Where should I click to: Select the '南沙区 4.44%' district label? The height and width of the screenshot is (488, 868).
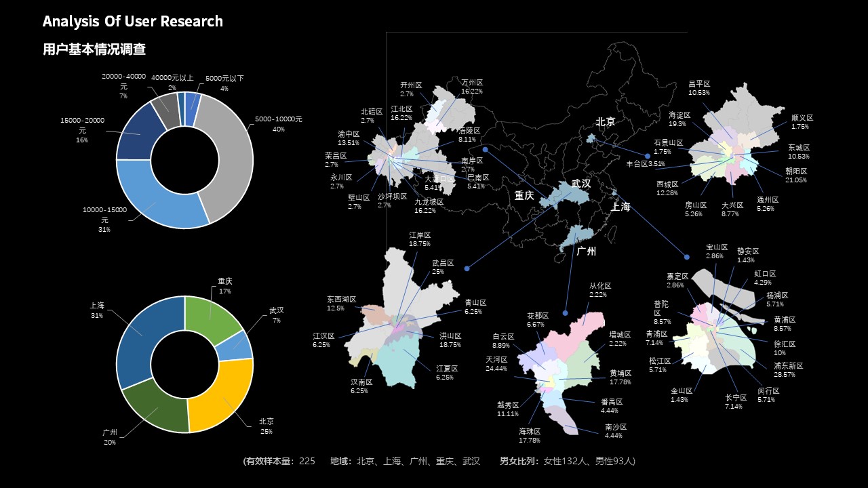click(x=616, y=432)
